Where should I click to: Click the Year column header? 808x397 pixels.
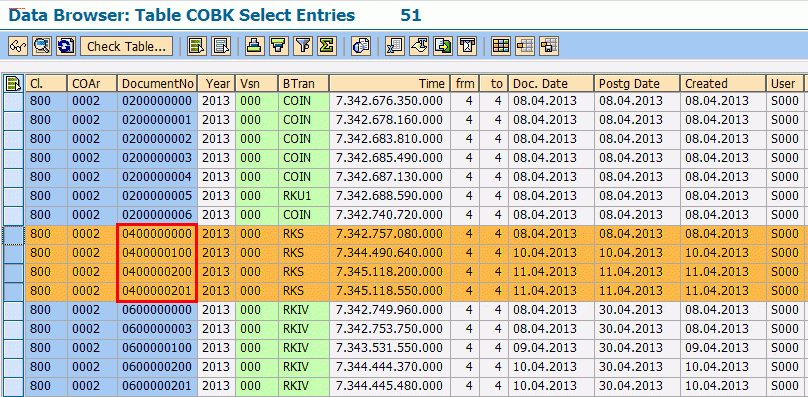(x=216, y=84)
